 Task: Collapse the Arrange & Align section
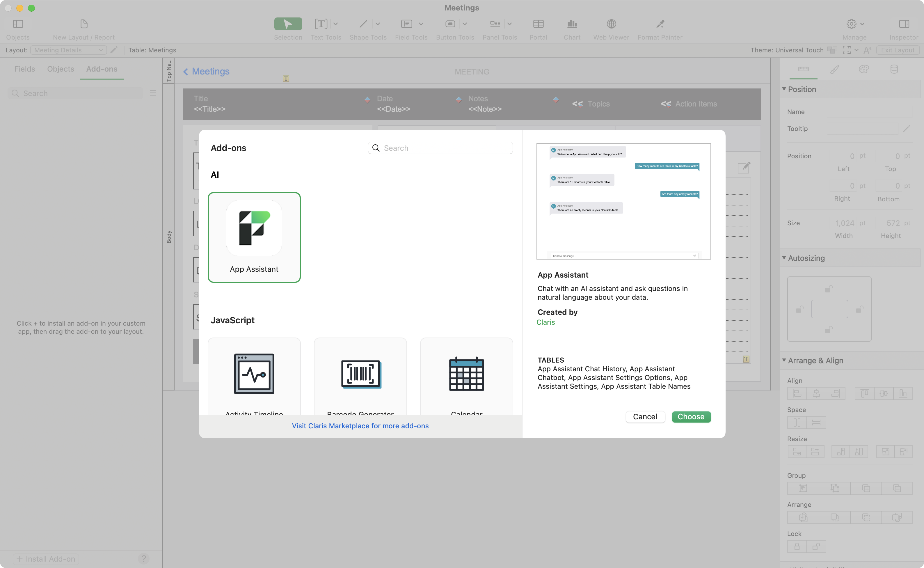point(784,360)
